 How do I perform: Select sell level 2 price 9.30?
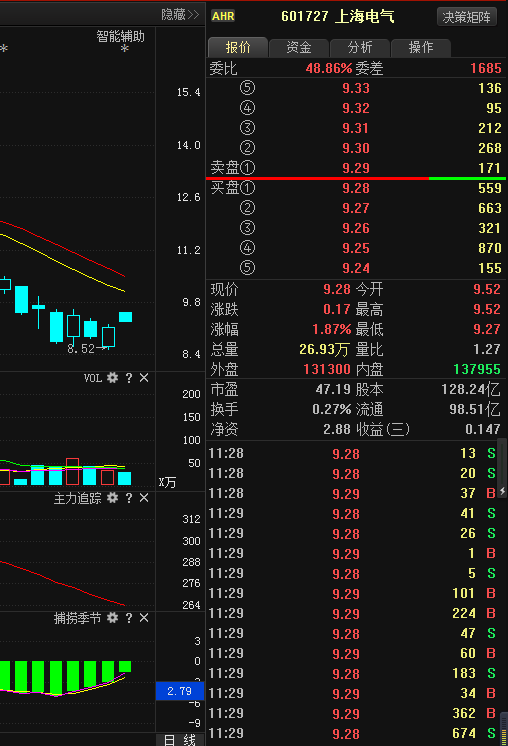[356, 148]
